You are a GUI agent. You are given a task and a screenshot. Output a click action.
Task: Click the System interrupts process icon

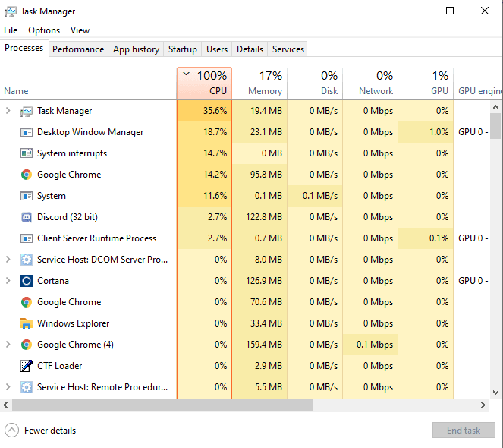pyautogui.click(x=27, y=153)
